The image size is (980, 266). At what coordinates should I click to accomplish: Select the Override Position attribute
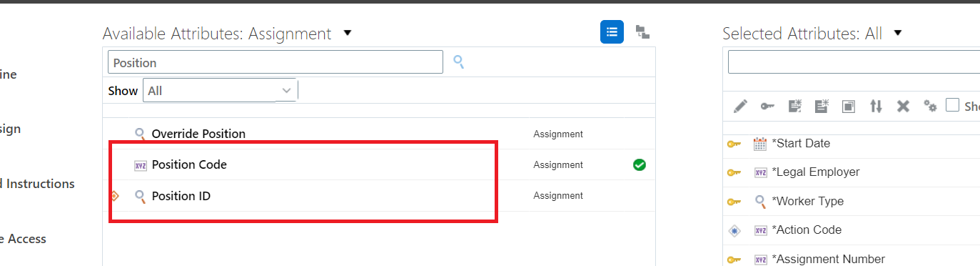click(x=198, y=134)
